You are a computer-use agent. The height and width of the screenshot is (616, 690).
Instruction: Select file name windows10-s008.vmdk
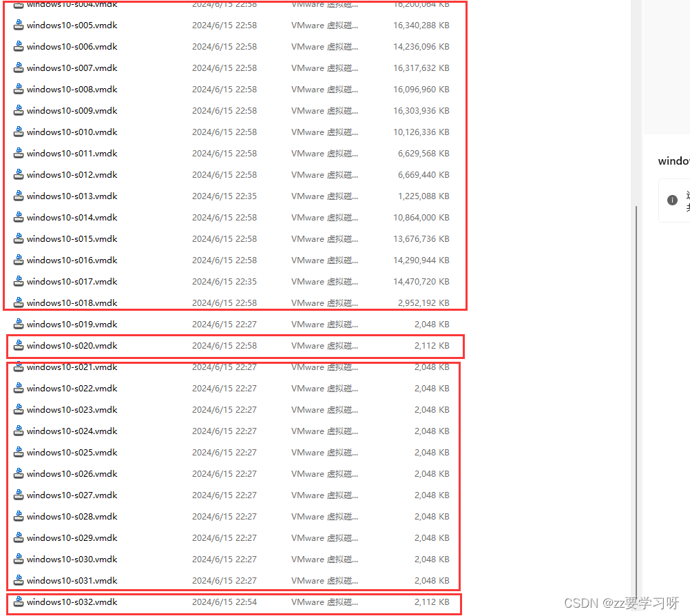(72, 90)
